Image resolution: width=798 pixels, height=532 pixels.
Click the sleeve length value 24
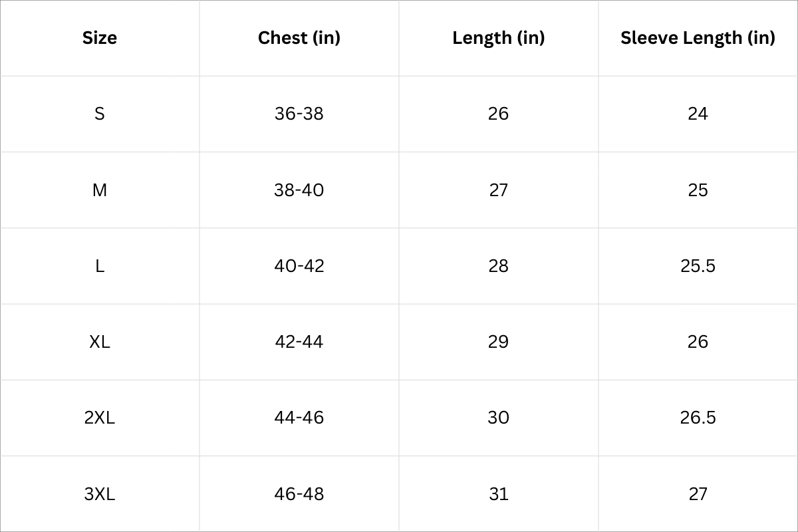point(698,114)
